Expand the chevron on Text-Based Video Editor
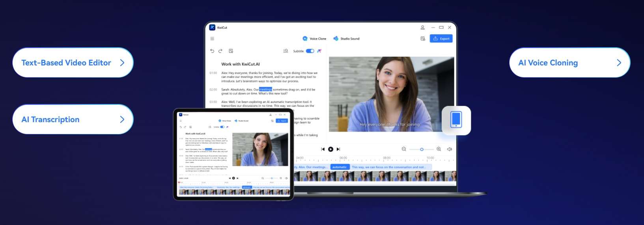The image size is (644, 225). pos(122,63)
